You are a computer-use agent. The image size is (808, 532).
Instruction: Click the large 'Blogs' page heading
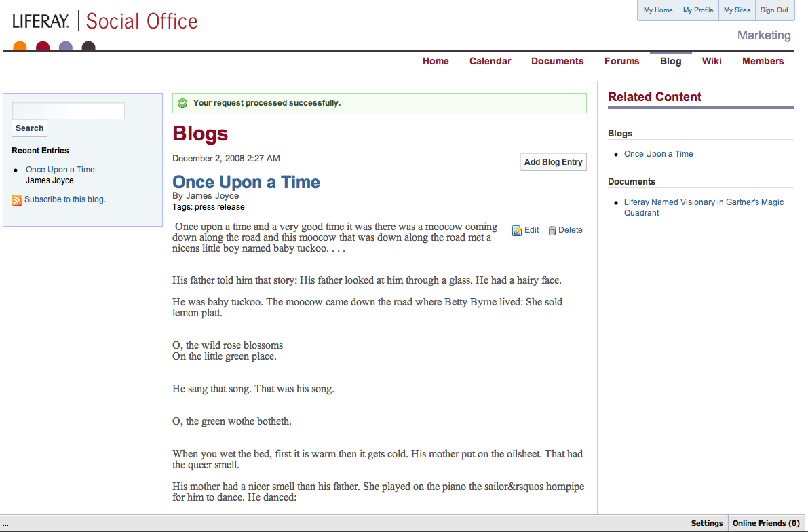[x=200, y=134]
